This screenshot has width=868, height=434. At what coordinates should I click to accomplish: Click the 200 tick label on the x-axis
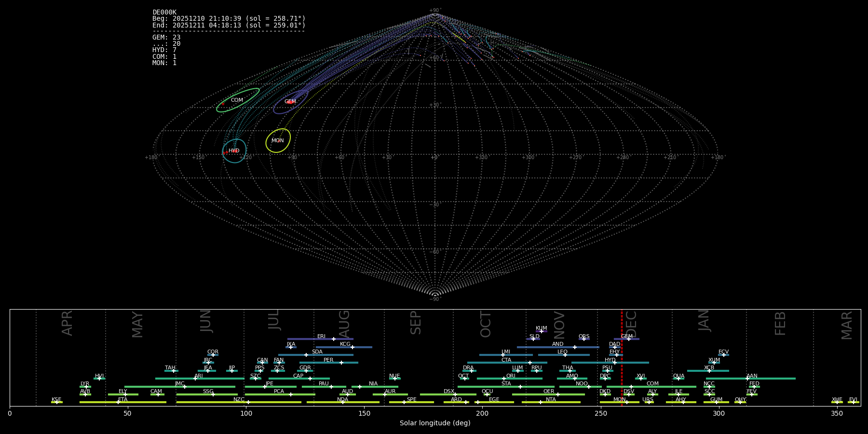pos(482,414)
